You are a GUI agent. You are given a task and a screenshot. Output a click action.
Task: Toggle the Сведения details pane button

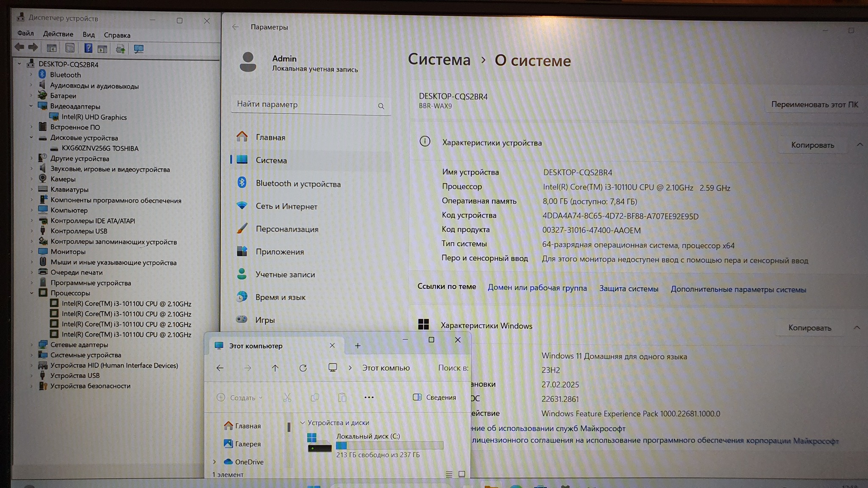[x=434, y=397]
